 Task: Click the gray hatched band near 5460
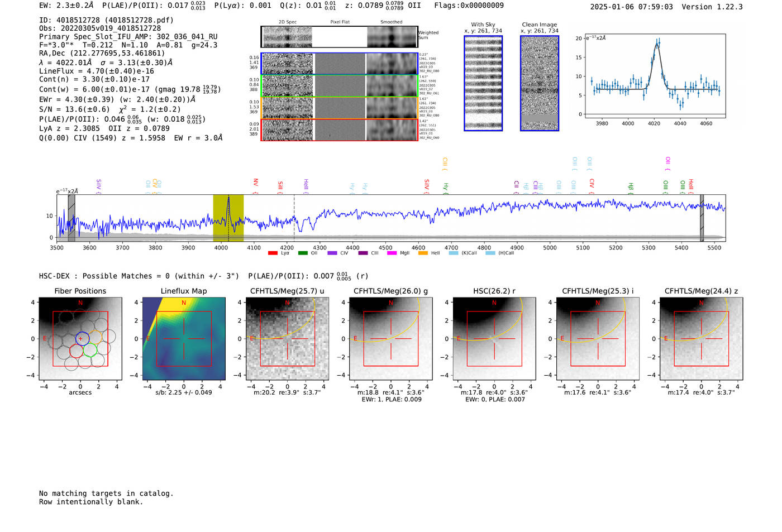(x=702, y=218)
